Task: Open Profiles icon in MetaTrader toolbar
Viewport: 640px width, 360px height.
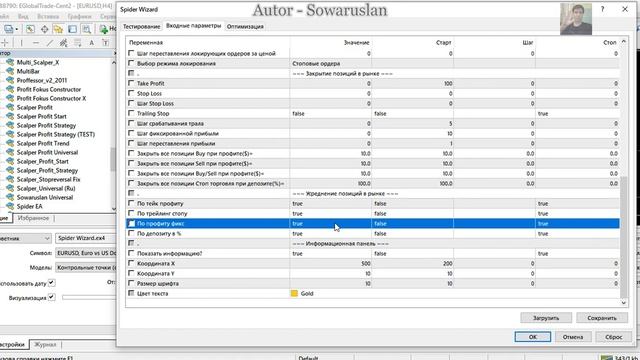Action: tap(8, 29)
